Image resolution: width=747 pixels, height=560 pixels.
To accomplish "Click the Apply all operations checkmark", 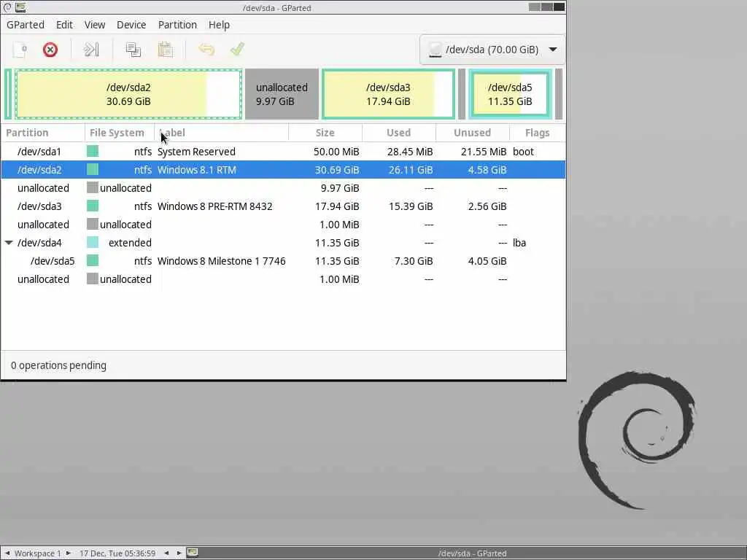I will (237, 49).
